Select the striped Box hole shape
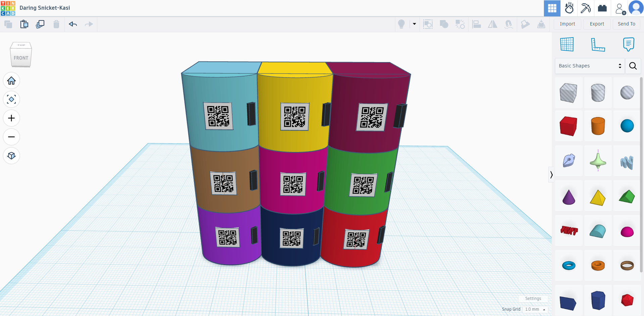The width and height of the screenshot is (644, 316). 568,93
